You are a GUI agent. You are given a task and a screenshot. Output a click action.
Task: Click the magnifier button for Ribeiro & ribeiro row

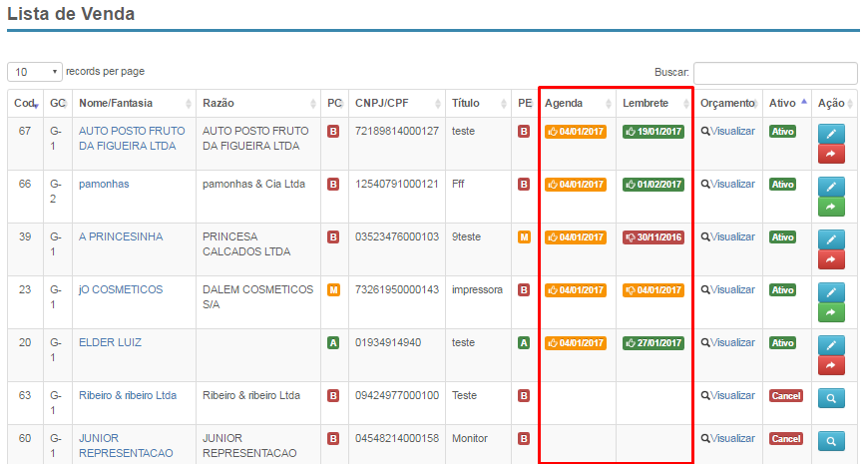(831, 397)
